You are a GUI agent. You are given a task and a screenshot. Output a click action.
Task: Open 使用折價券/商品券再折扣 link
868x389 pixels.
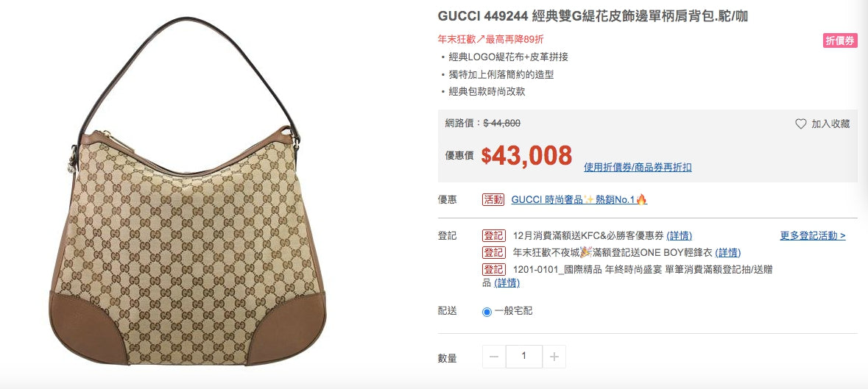637,168
